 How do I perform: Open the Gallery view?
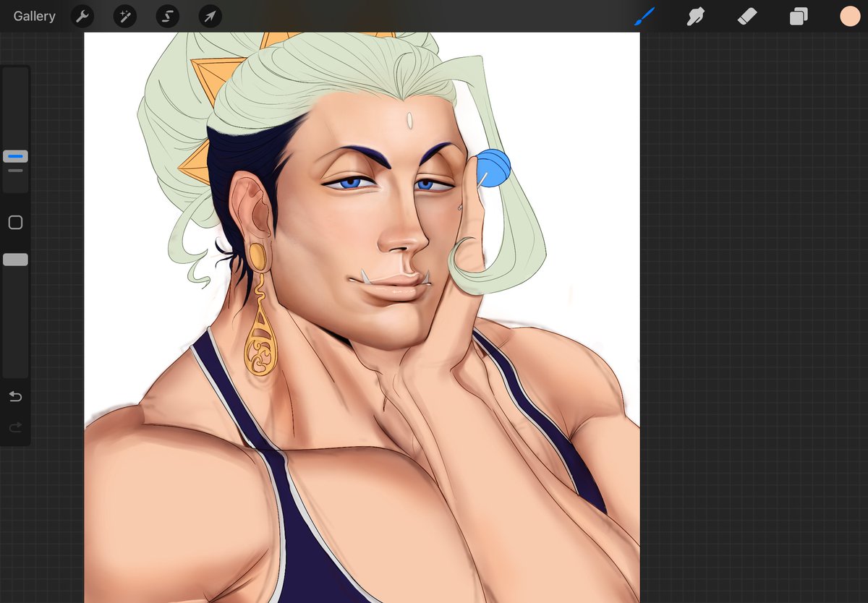[x=34, y=16]
